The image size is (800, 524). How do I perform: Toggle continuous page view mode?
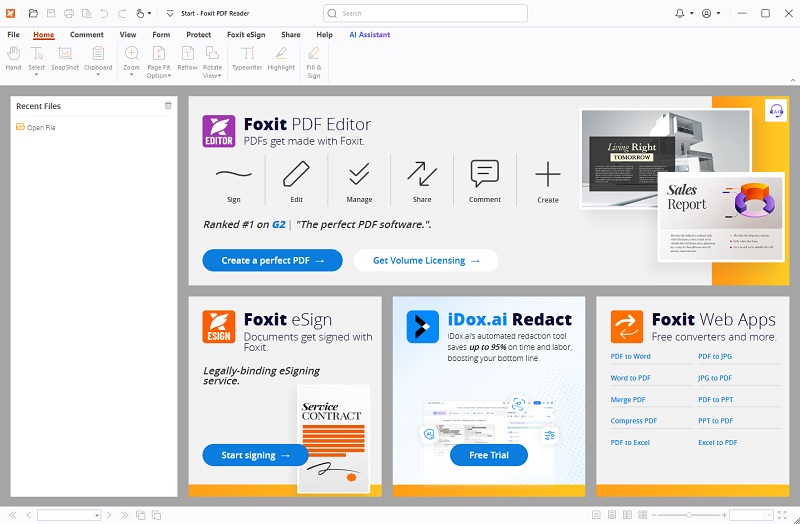pyautogui.click(x=612, y=515)
